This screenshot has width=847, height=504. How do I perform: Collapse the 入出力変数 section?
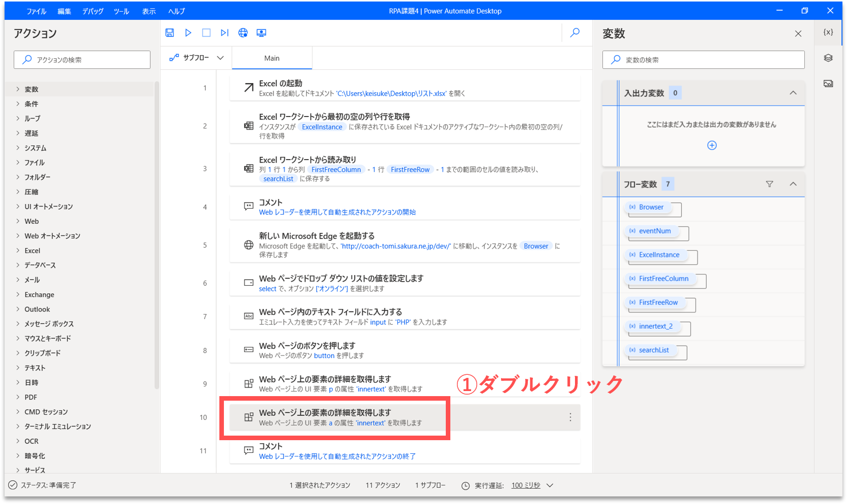tap(793, 93)
